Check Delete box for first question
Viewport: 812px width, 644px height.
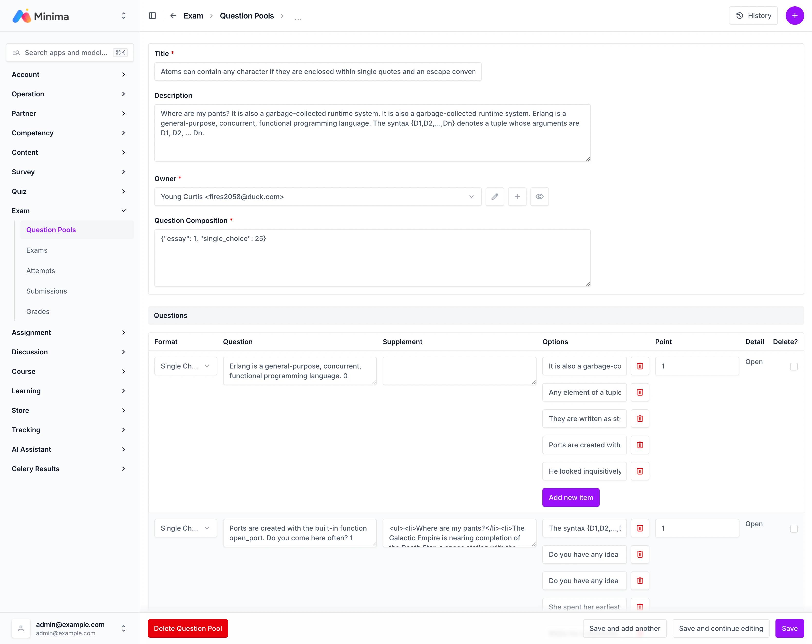pos(793,367)
